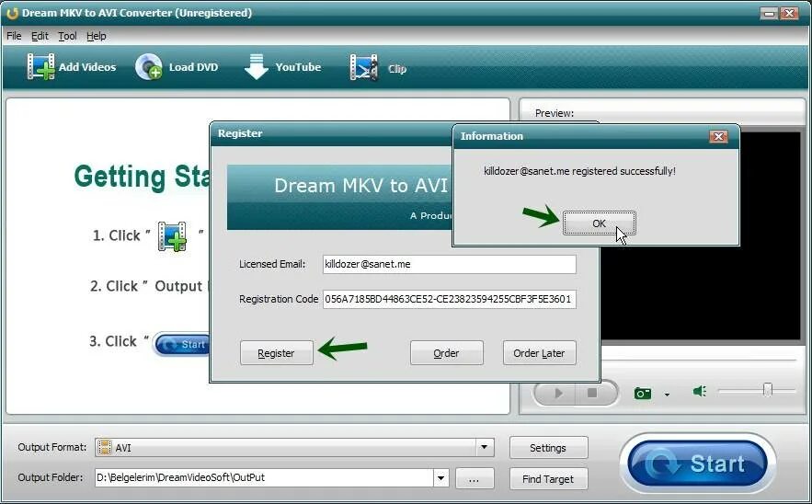812x504 pixels.
Task: Click the add-video icon in Getting Started step 1
Action: point(172,236)
